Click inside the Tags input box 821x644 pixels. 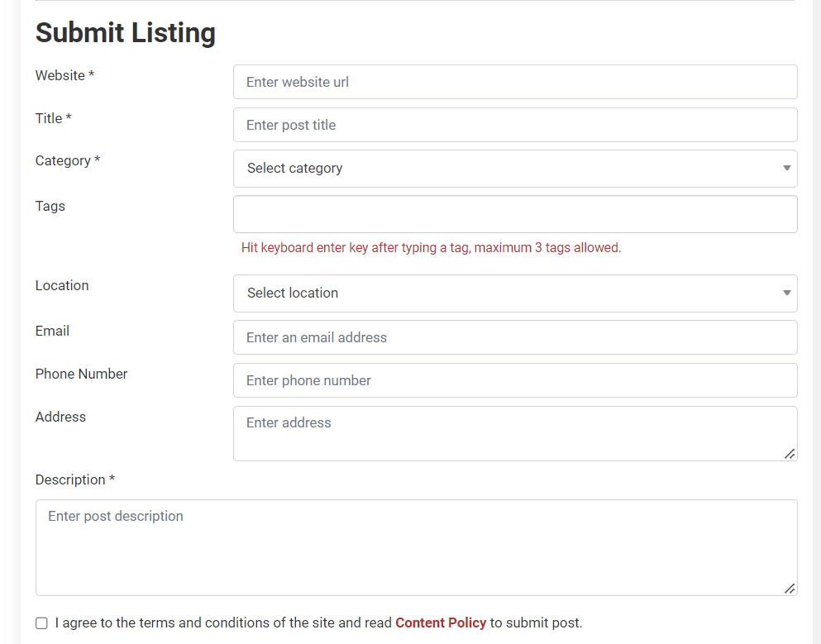[x=515, y=214]
